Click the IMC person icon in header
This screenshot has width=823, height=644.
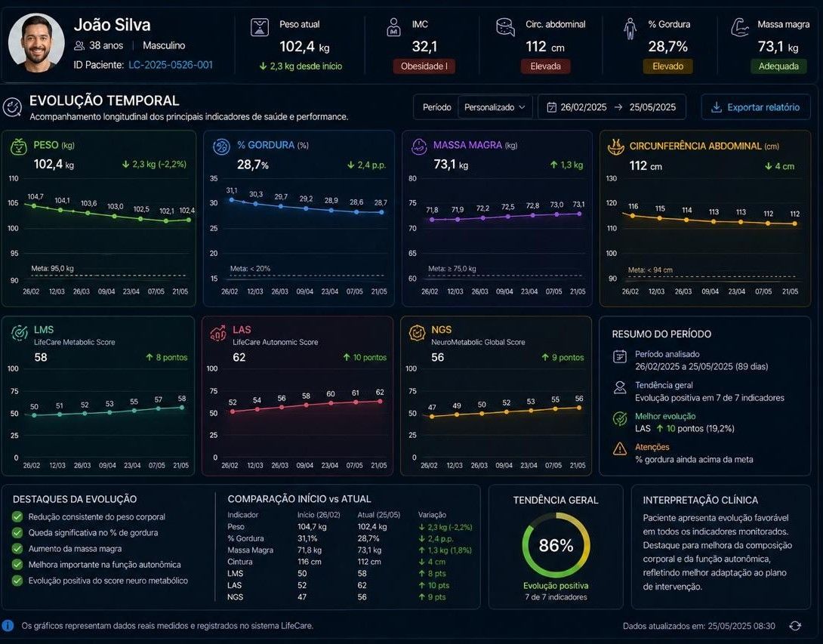pos(393,27)
